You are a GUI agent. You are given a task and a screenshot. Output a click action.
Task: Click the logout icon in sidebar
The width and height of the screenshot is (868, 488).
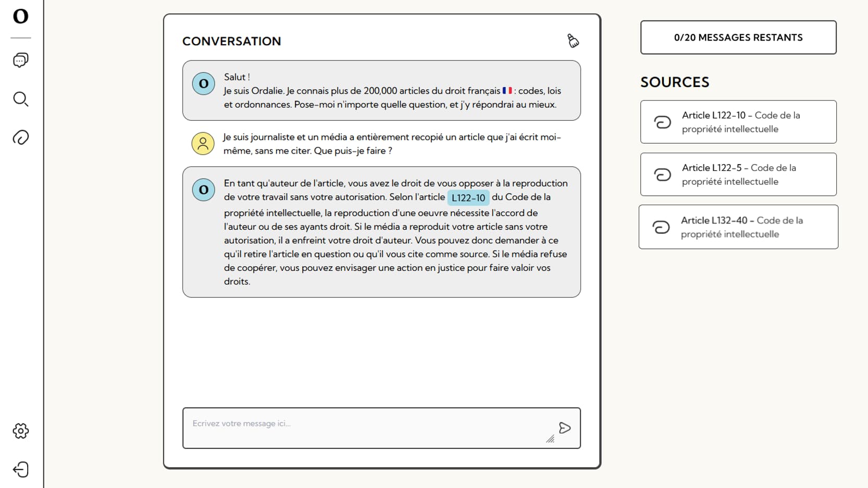tap(21, 469)
